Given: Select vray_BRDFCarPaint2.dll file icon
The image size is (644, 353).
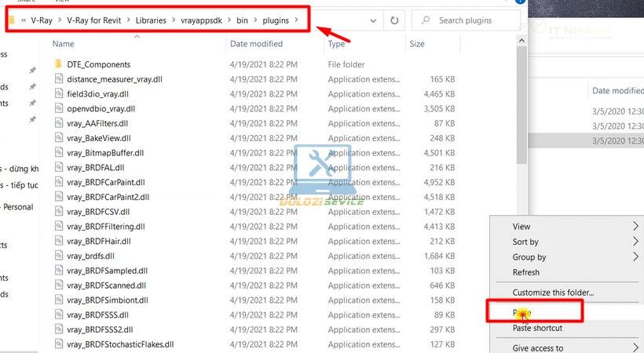Looking at the screenshot, I should (59, 197).
